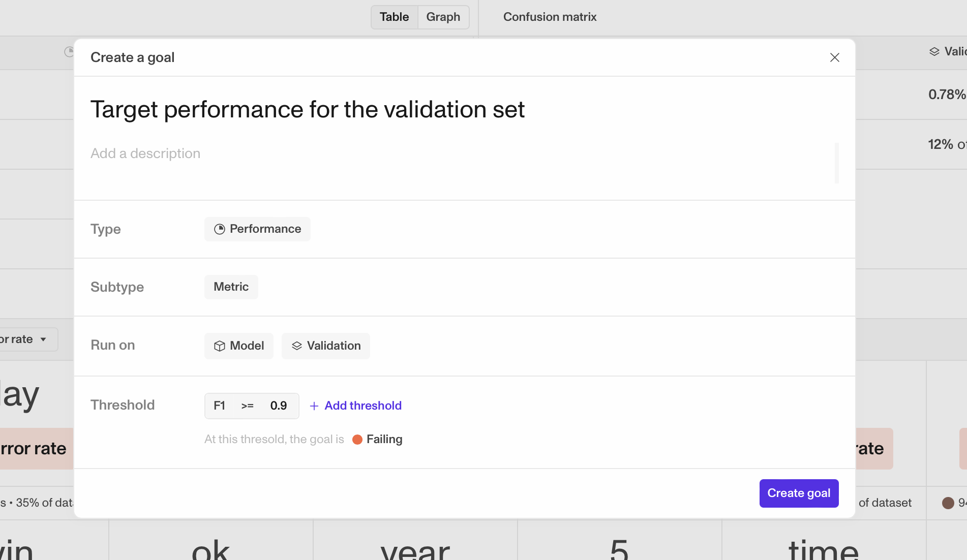Switch to the Table view
Viewport: 967px width, 560px height.
point(394,17)
